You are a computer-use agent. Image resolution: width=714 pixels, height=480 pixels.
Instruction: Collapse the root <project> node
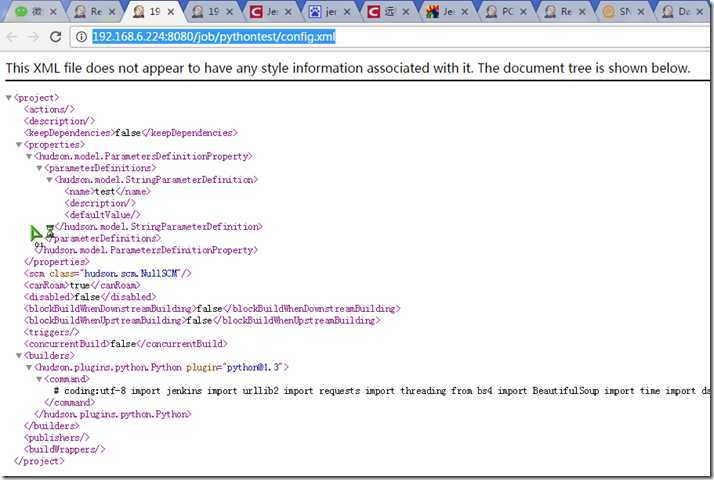[x=9, y=97]
